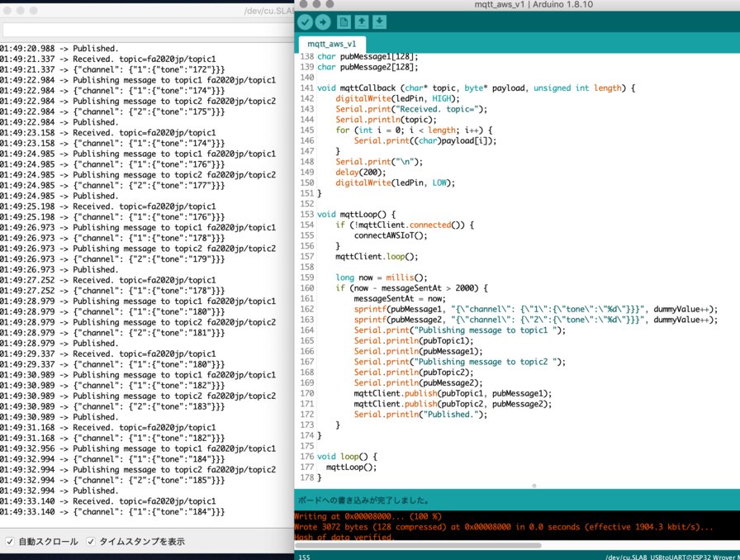This screenshot has width=740, height=560.
Task: Click the 'Hash of data verified' console line
Action: [x=344, y=538]
